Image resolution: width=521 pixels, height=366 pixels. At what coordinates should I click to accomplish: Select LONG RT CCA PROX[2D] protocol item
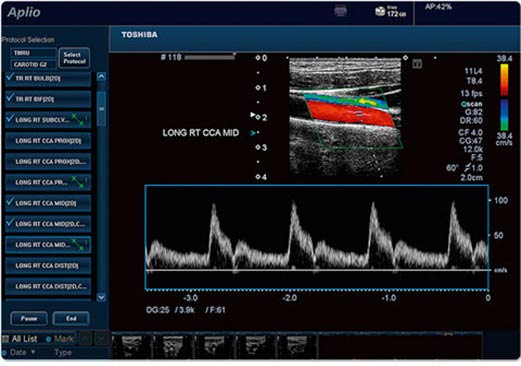pos(48,141)
